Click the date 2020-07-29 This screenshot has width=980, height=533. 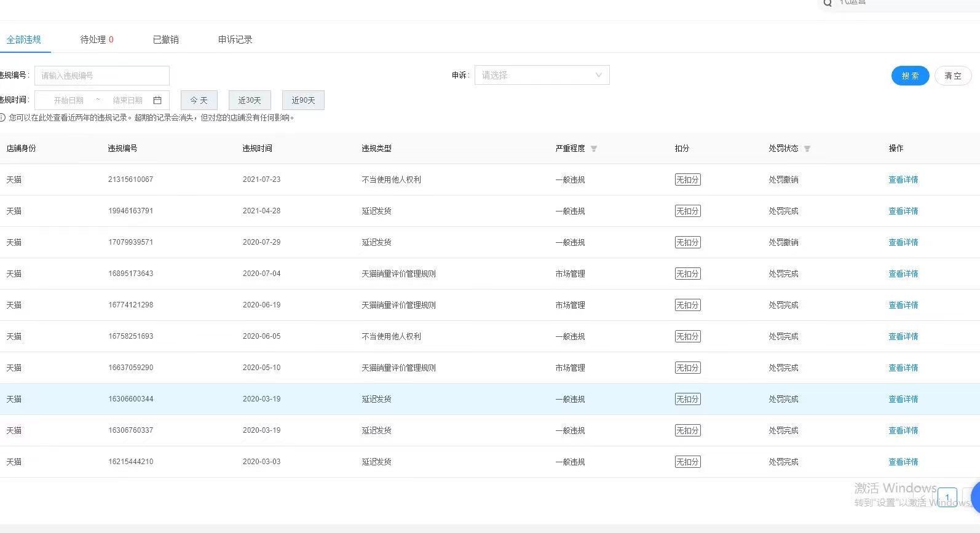coord(261,242)
